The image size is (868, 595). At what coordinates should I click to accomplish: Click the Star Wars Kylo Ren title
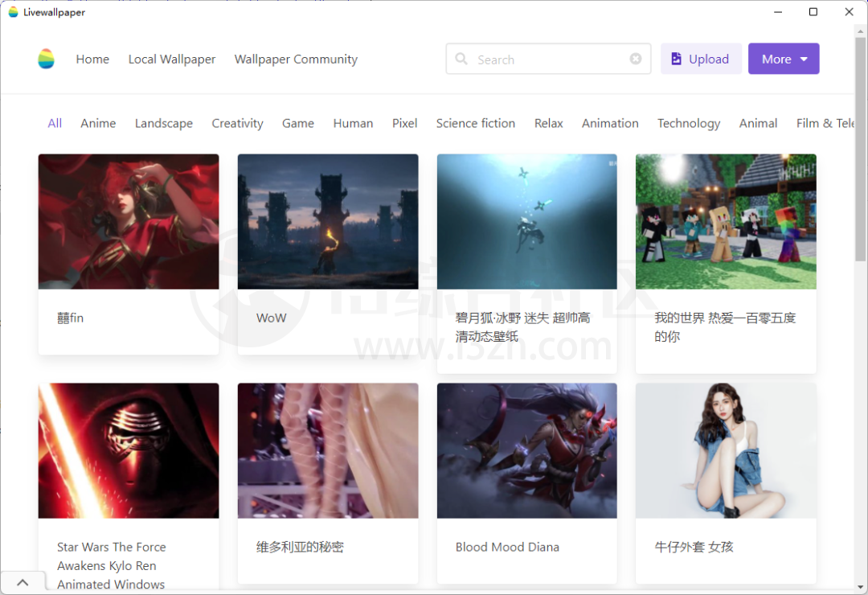(111, 565)
